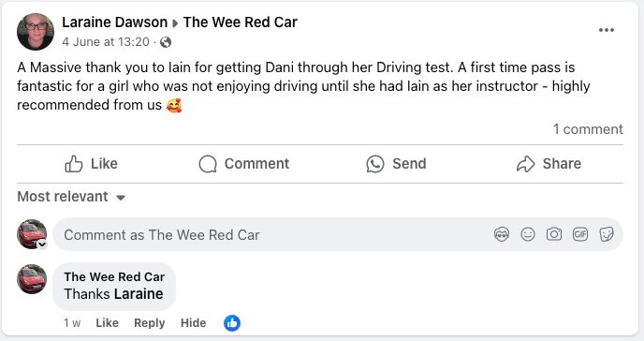Insert a GIF using the GIF icon
Image resolution: width=644 pixels, height=341 pixels.
coord(580,234)
